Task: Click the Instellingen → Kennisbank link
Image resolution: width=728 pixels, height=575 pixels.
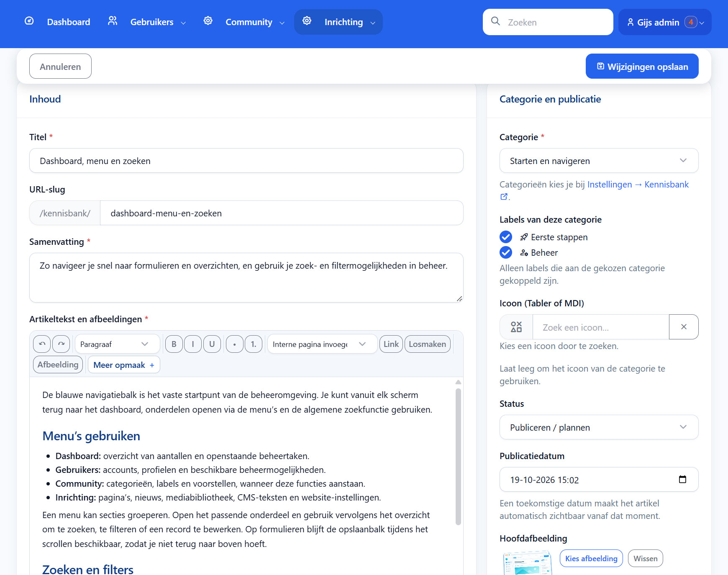Action: coord(638,185)
